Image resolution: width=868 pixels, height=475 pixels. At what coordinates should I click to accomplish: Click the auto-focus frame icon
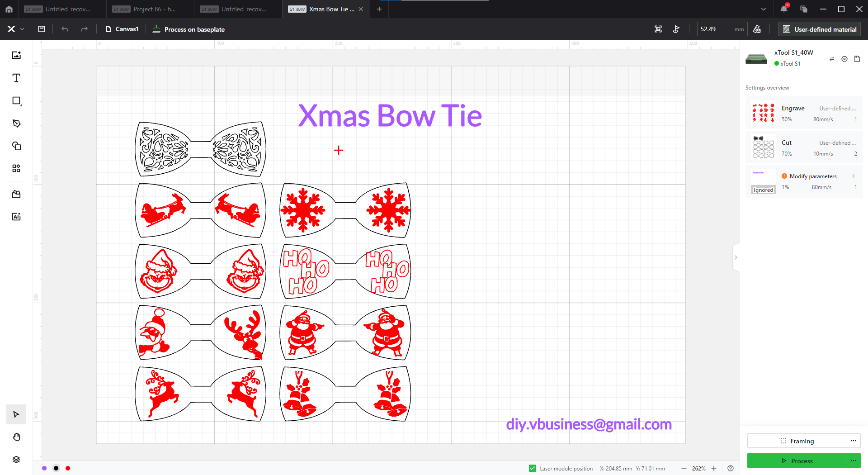click(658, 29)
